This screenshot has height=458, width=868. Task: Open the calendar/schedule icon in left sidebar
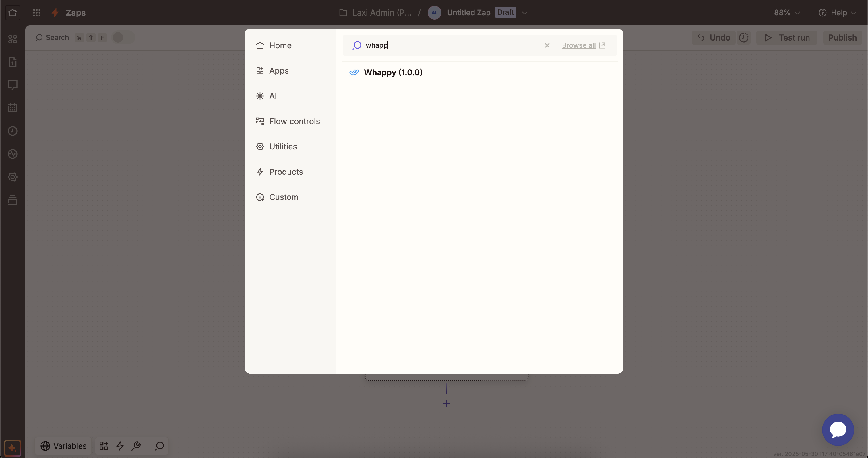click(12, 108)
